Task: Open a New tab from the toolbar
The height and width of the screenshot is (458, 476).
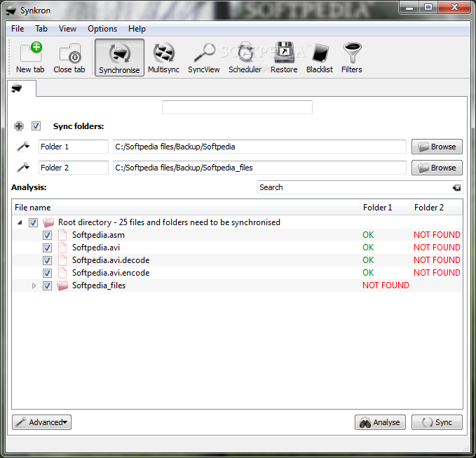Action: coord(30,58)
